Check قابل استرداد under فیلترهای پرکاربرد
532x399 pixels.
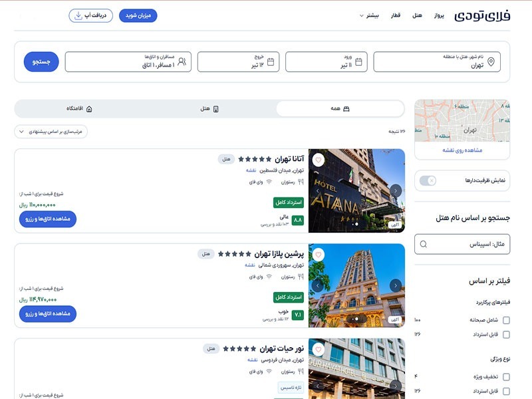[x=506, y=334]
